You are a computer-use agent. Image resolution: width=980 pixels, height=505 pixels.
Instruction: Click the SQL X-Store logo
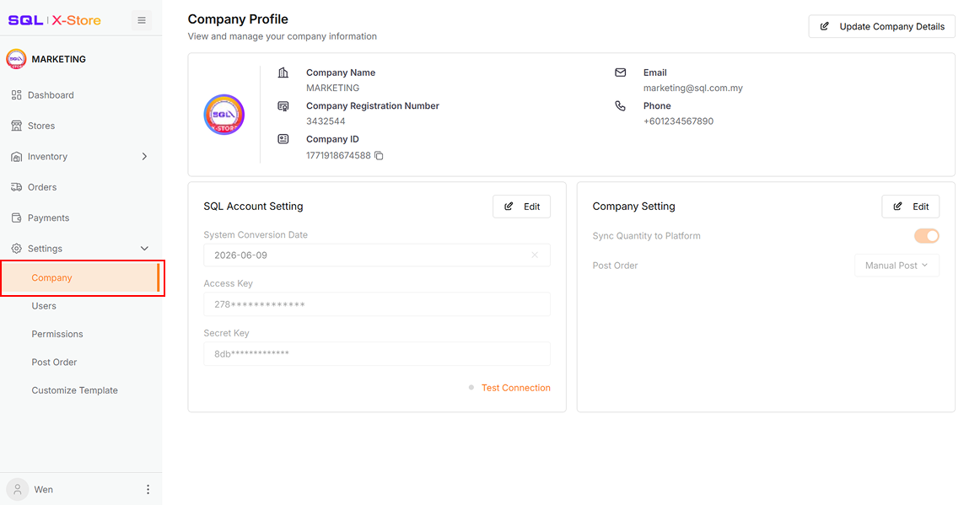pos(54,20)
